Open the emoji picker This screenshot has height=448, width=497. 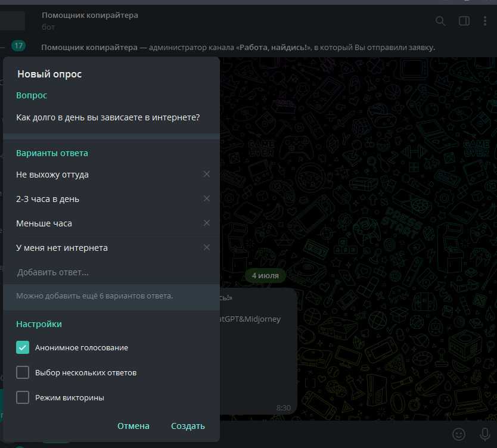459,434
